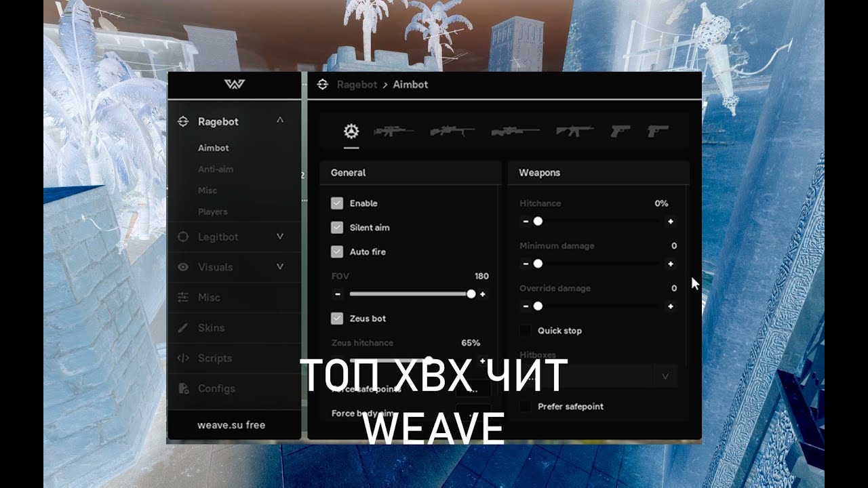This screenshot has height=488, width=868.
Task: Select the scout rifle icon with bipod
Action: (452, 131)
